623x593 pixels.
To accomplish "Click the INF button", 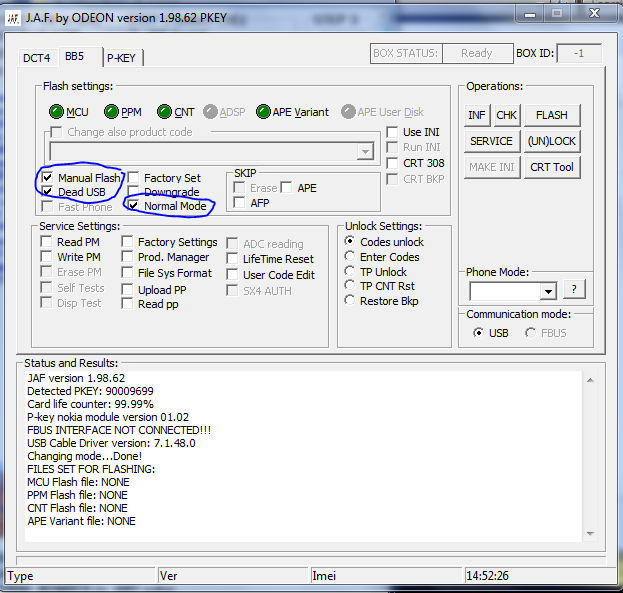I will click(477, 115).
